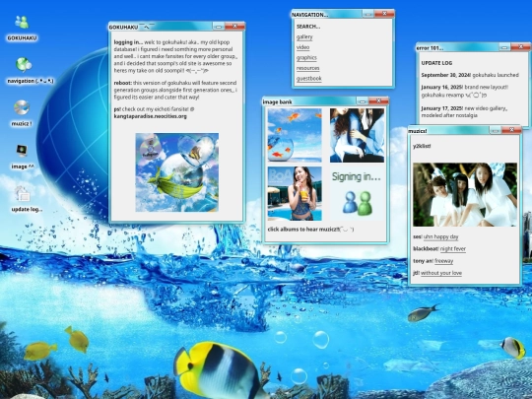The image size is (532, 399).
Task: Minimize the error 101 window
Action: coord(504,47)
